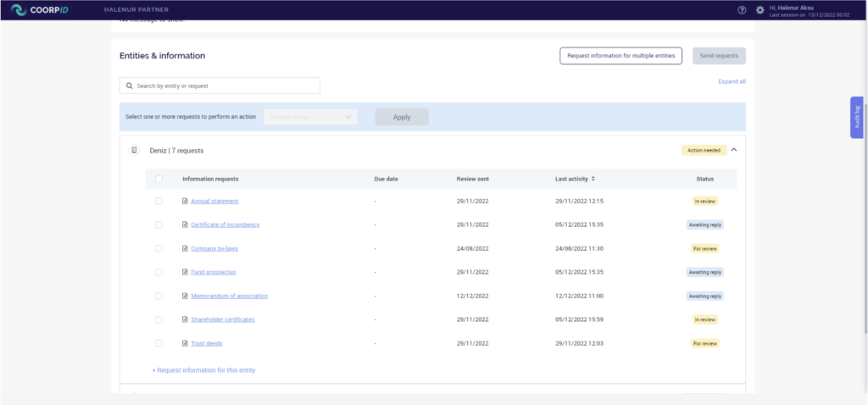Click Request information for multiple entities
This screenshot has height=405, width=868.
[x=620, y=56]
